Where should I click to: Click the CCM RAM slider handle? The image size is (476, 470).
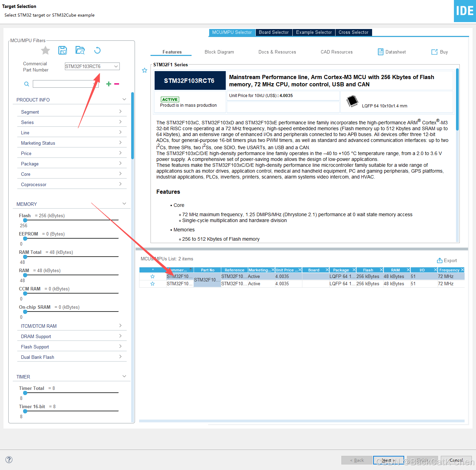25,293
